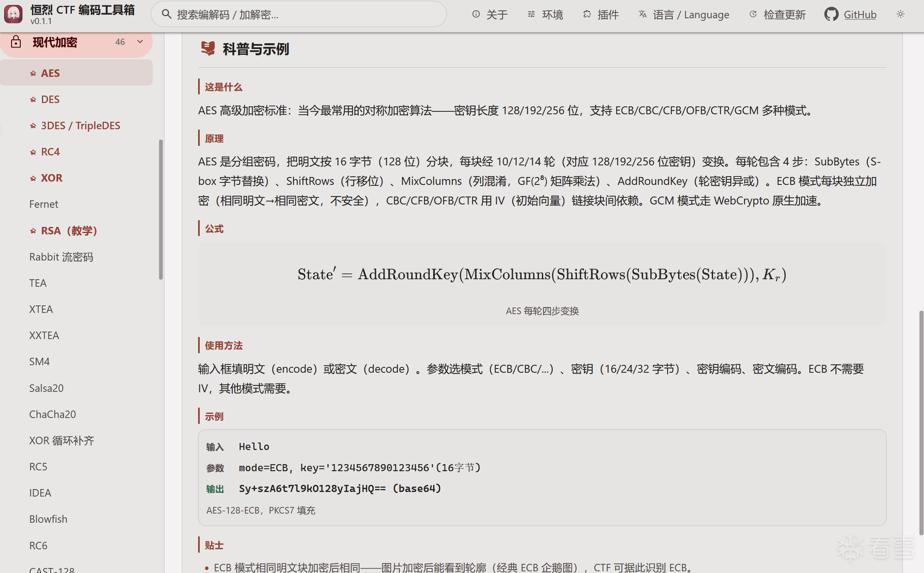Open the 环境 settings menu
924x573 pixels.
(545, 14)
